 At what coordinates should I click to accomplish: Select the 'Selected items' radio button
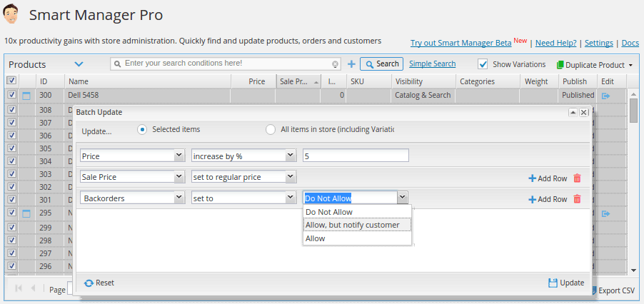(x=142, y=130)
